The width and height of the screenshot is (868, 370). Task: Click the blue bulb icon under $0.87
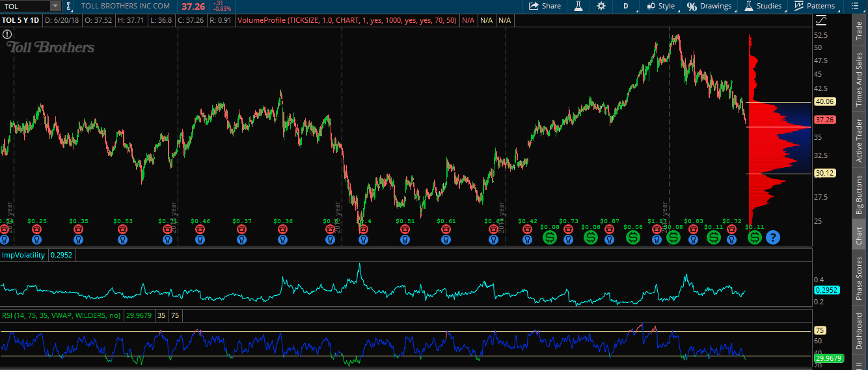(x=609, y=239)
